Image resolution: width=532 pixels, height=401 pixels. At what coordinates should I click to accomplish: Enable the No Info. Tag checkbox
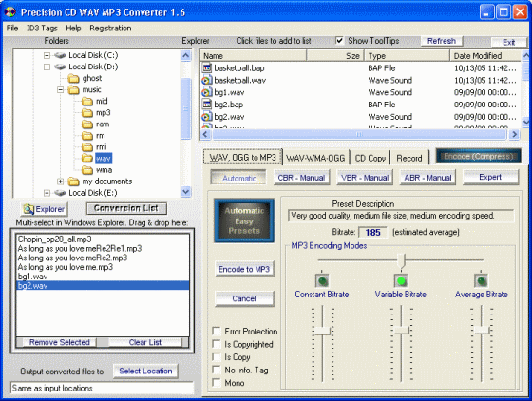(x=217, y=370)
